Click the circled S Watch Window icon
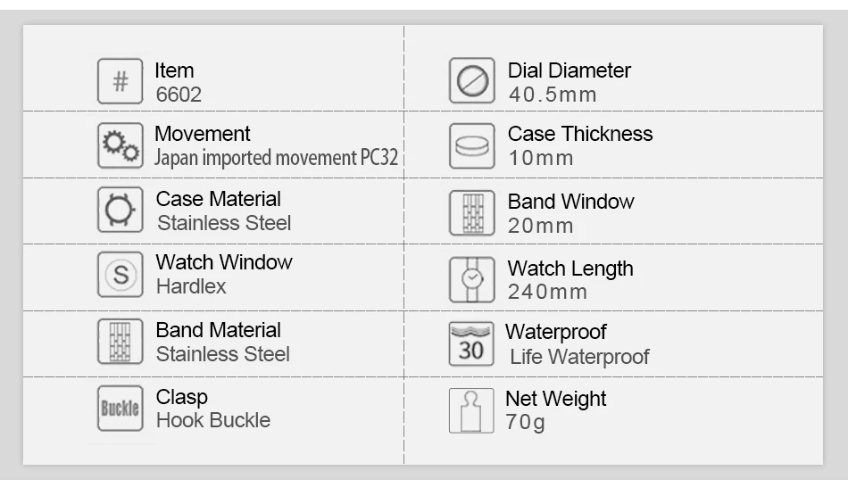Viewport: 848px width, 504px height. [121, 275]
